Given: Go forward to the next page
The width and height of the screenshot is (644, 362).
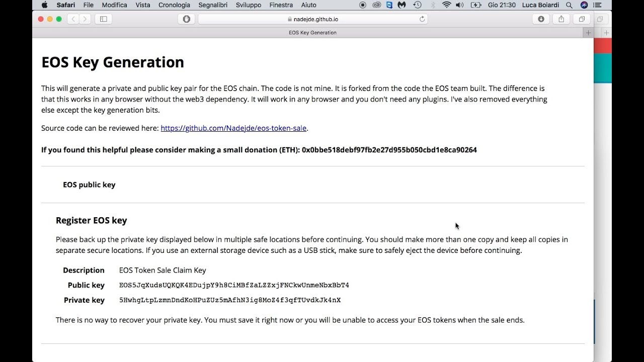Looking at the screenshot, I should [x=85, y=19].
